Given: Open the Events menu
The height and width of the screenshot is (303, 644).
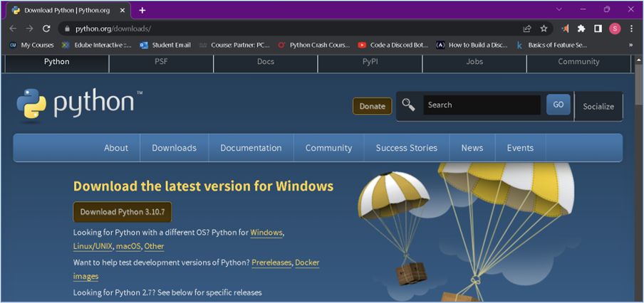Looking at the screenshot, I should point(520,148).
